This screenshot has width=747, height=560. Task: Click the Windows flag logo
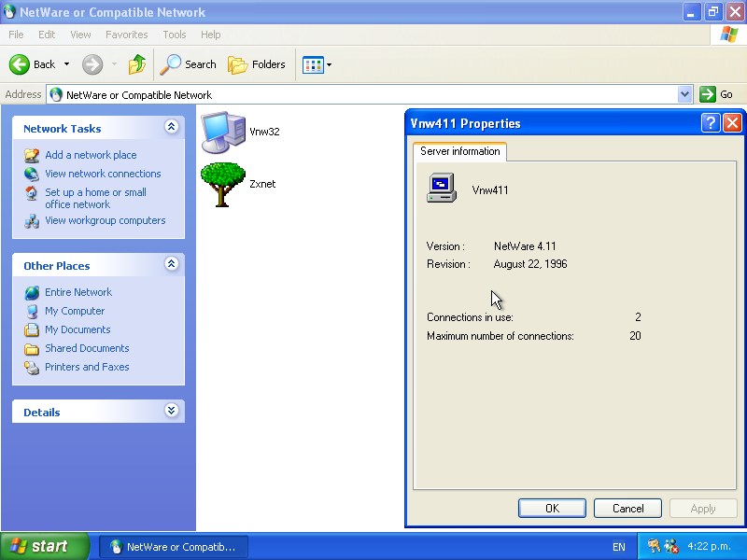(x=729, y=35)
